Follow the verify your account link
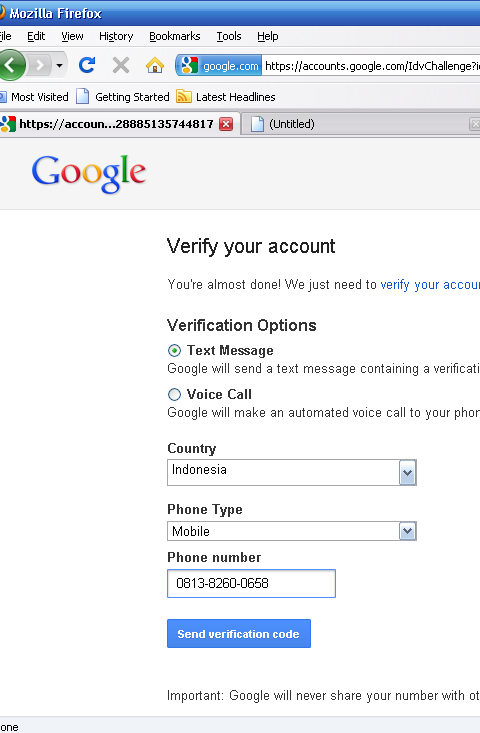Screen dimensions: 480x733 pos(430,284)
